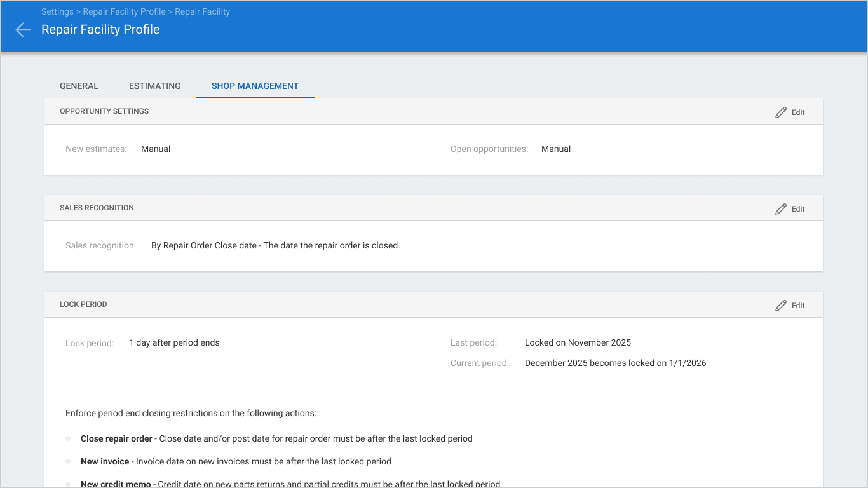Click pencil icon in Sales Recognition header

point(781,209)
